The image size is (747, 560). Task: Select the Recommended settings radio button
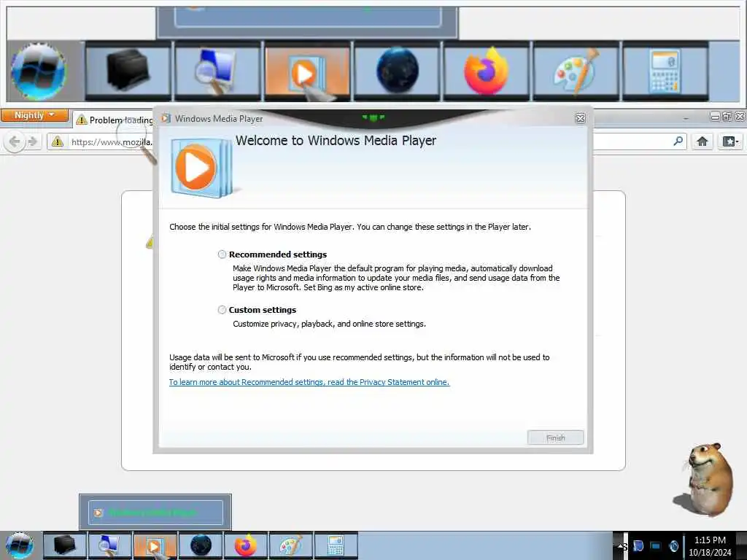[222, 254]
